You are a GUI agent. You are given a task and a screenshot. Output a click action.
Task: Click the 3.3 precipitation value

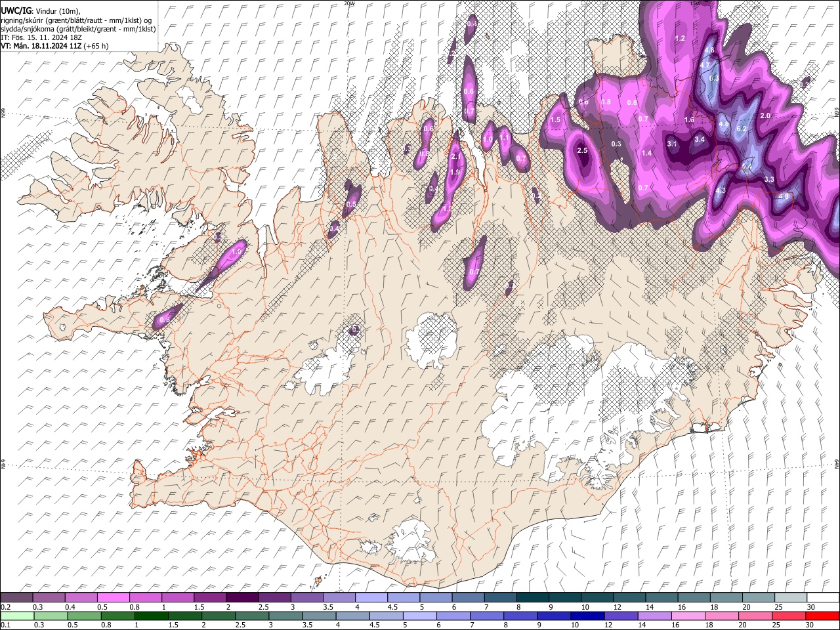click(770, 179)
